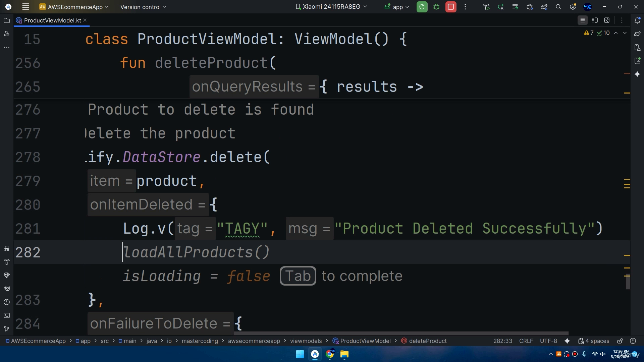Open 4 spaces indentation settings

tap(594, 341)
